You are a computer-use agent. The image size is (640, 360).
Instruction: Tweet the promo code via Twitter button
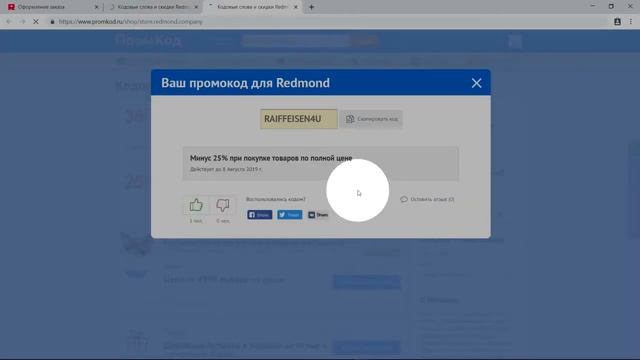coord(290,215)
